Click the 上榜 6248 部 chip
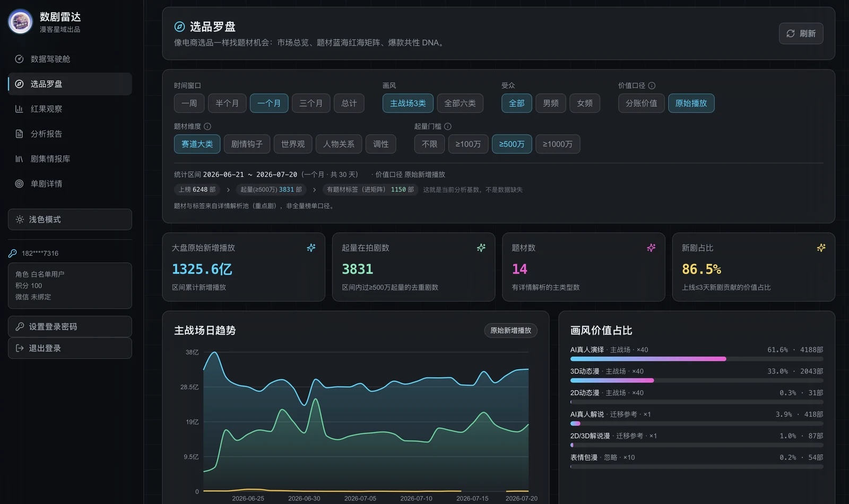 click(197, 189)
